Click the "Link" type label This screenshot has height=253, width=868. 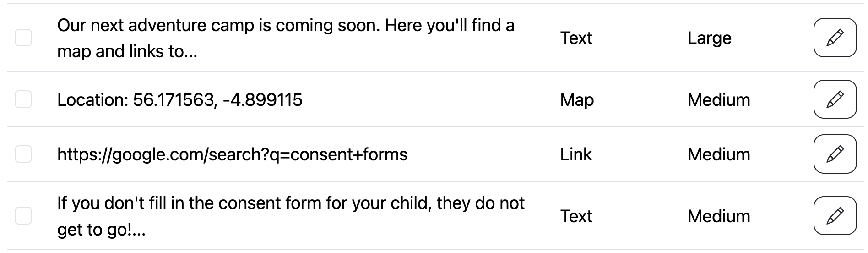pyautogui.click(x=576, y=154)
